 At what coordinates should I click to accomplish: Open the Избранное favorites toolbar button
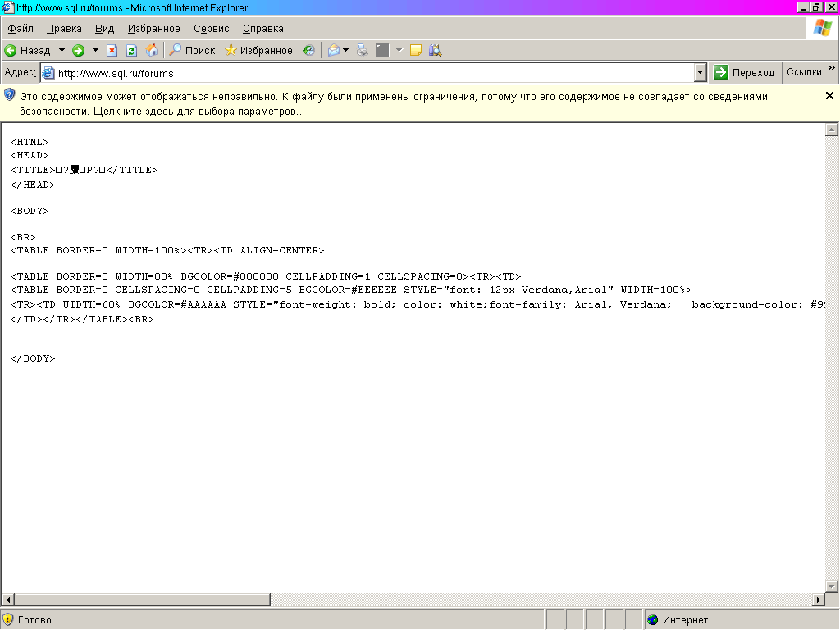point(258,51)
